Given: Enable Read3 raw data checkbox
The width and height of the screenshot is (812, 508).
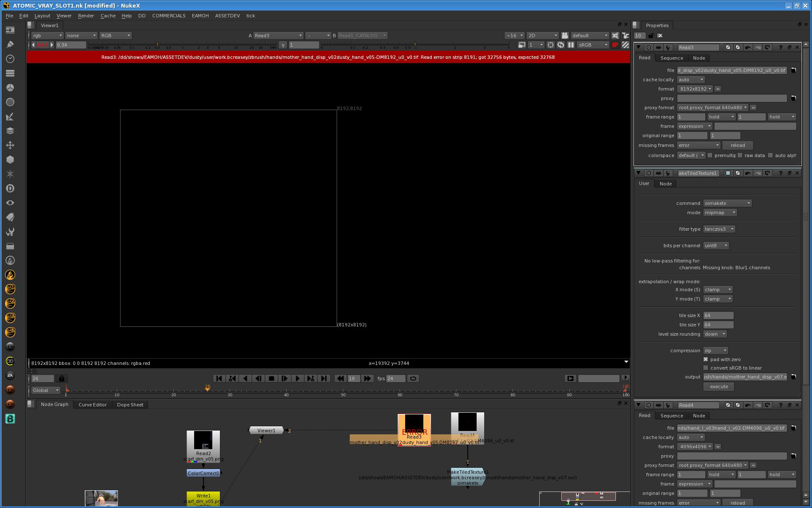Looking at the screenshot, I should [x=740, y=155].
